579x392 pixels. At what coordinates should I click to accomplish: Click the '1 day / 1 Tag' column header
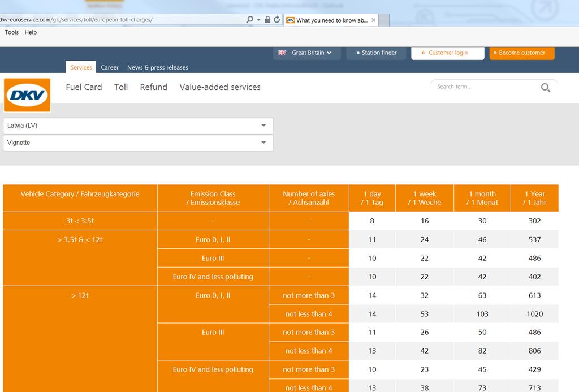(x=372, y=198)
